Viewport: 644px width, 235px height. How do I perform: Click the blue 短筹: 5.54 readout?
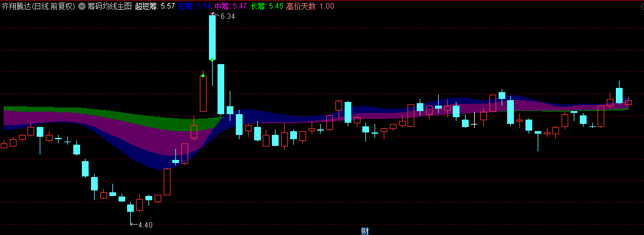195,6
